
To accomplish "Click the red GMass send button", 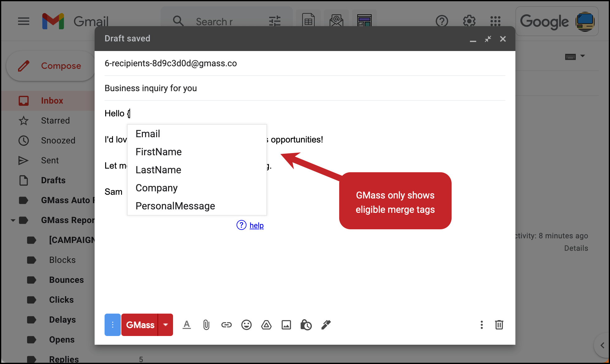I will point(140,325).
